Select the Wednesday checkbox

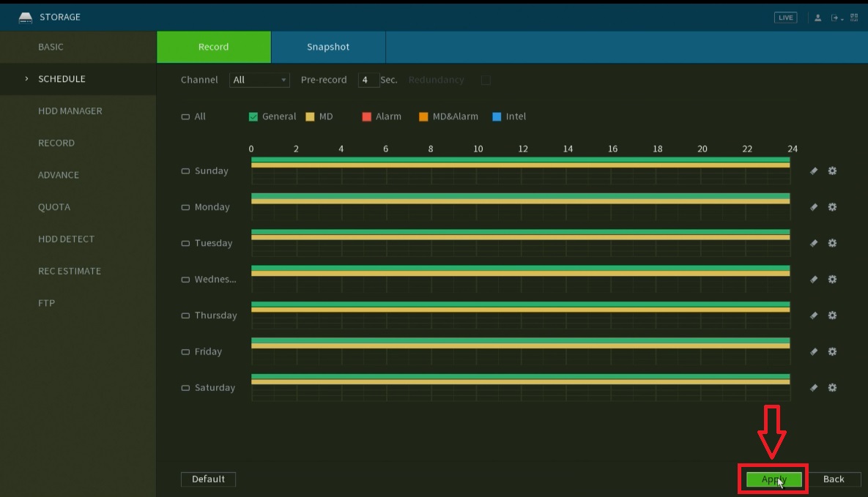click(185, 279)
